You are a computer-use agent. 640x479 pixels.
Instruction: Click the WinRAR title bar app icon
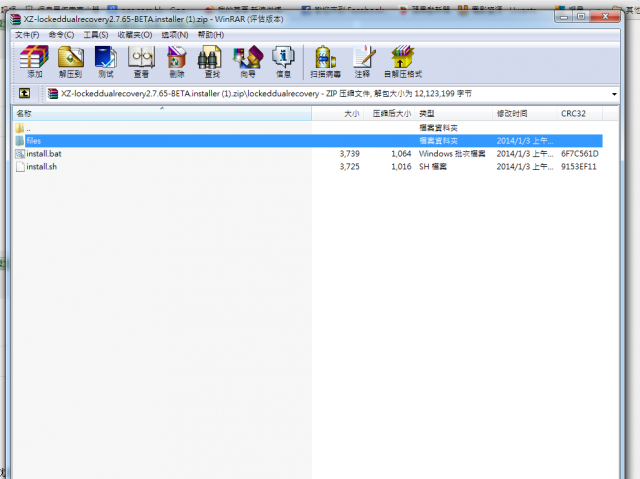point(16,19)
